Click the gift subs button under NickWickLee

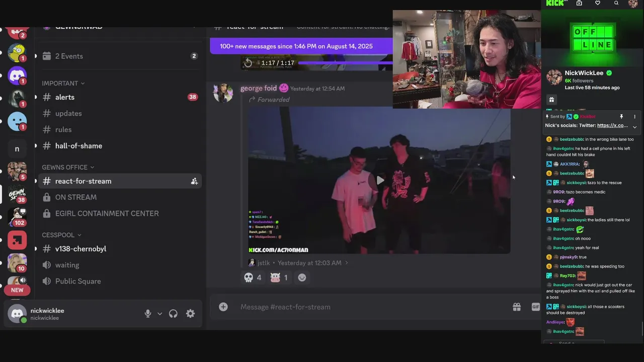coord(551,100)
